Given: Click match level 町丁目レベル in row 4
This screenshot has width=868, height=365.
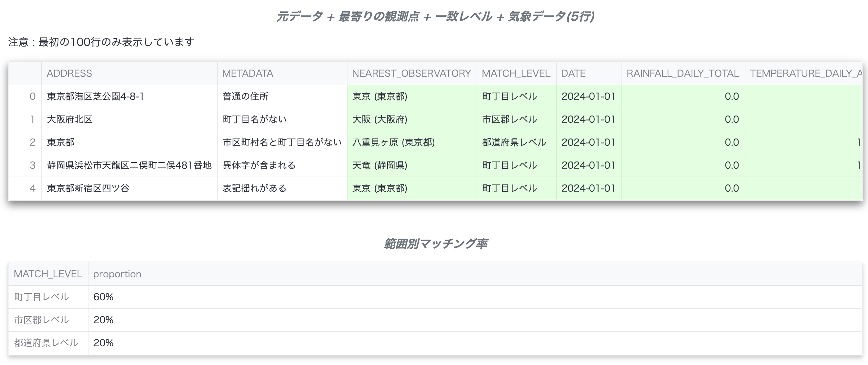Looking at the screenshot, I should (516, 188).
